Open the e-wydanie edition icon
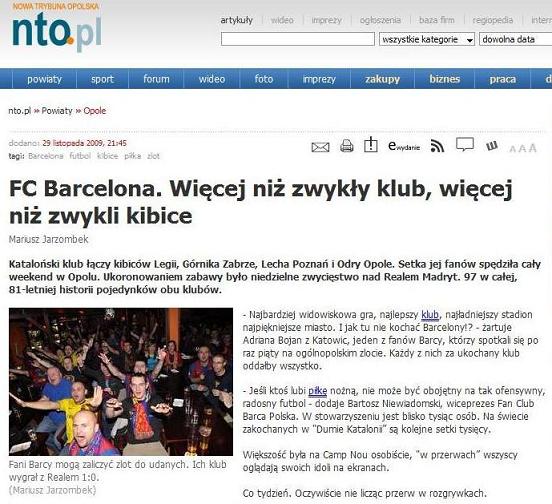 404,146
